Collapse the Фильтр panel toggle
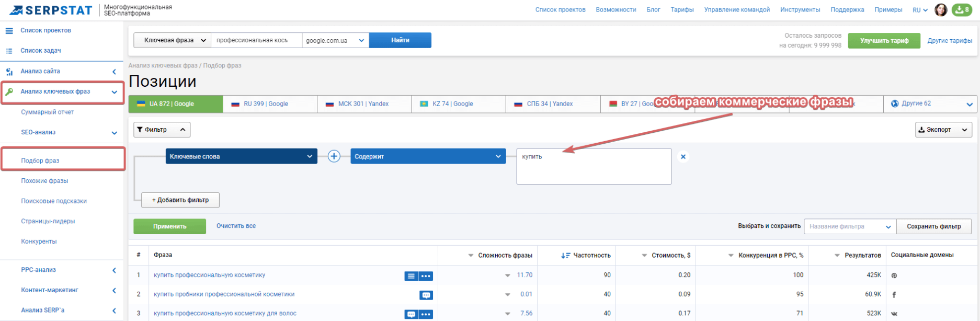Viewport: 980px width, 321px height. (x=162, y=130)
